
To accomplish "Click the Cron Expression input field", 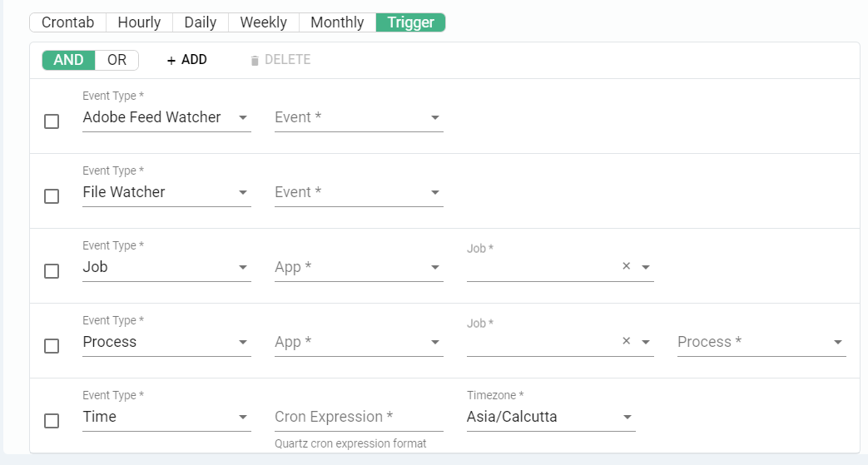I will point(359,418).
